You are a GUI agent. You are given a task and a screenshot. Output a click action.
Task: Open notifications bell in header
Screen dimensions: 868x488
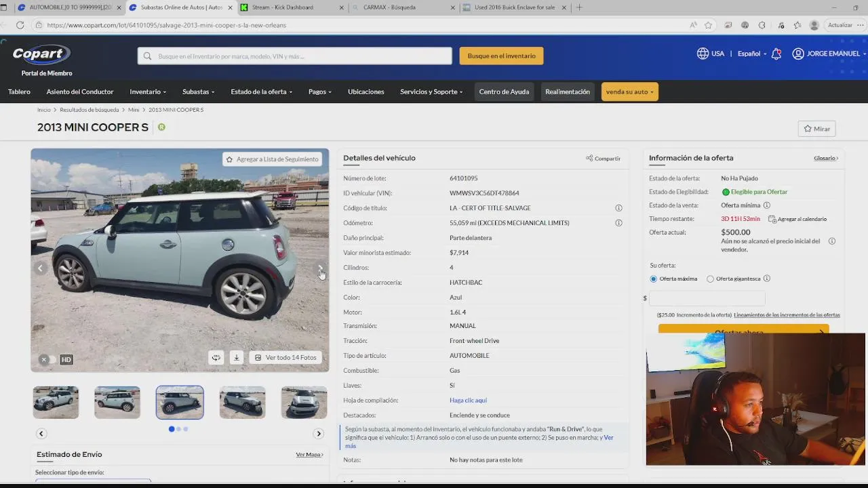tap(776, 54)
